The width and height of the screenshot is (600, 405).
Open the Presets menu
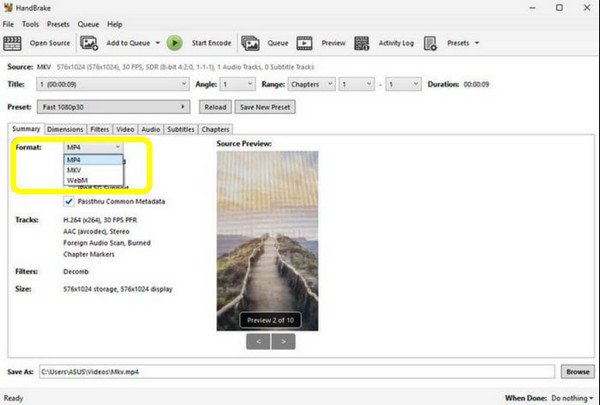click(x=58, y=24)
